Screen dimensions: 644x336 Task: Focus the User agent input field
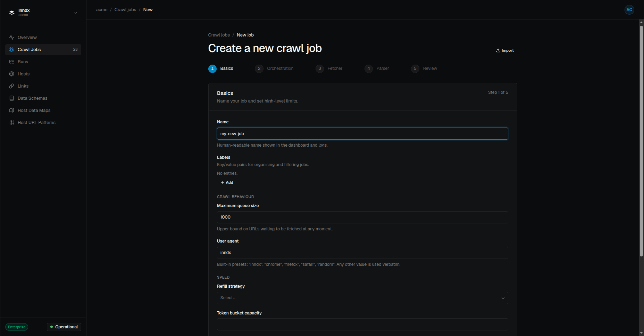[362, 253]
